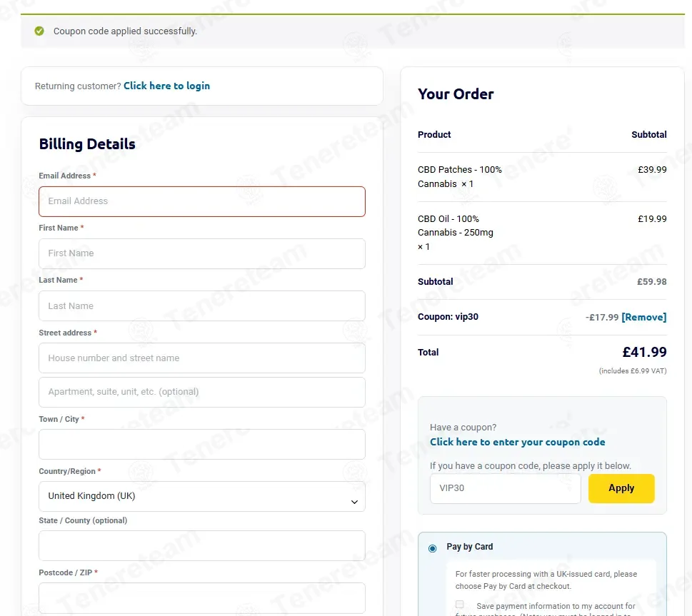This screenshot has height=616, width=692.
Task: Focus the coupon code input field
Action: tap(505, 488)
